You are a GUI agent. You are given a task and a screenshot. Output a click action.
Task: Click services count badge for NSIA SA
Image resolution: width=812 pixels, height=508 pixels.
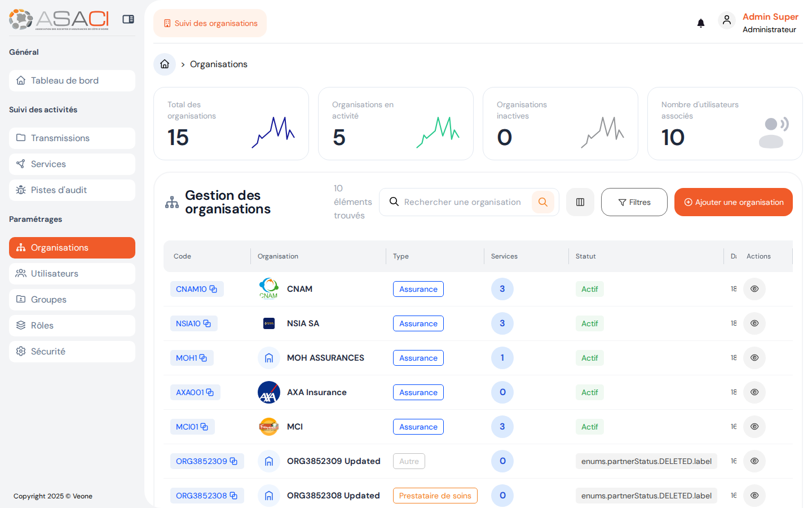[x=502, y=323]
